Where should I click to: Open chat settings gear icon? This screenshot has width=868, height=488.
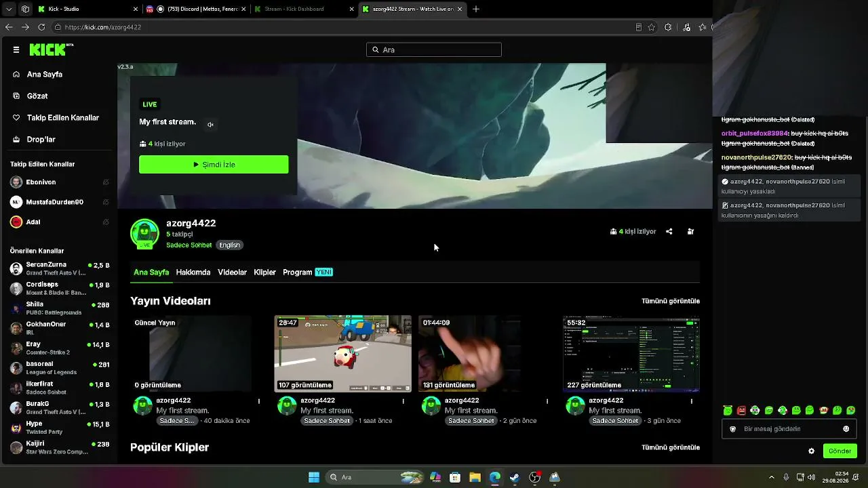pos(812,451)
